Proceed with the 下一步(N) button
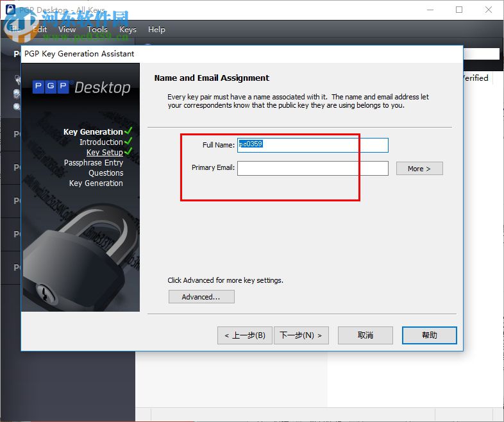This screenshot has height=422, width=504. [x=301, y=335]
